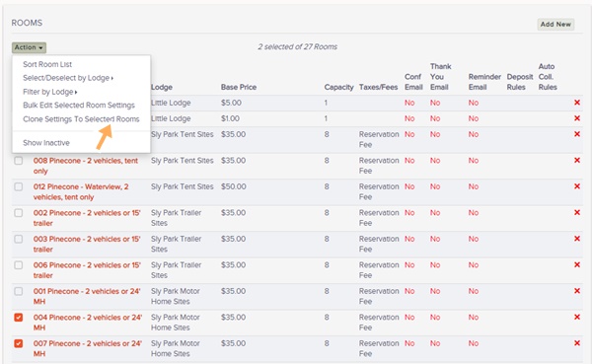
Task: Choose Bulk Edit Selected Room Settings
Action: point(79,106)
